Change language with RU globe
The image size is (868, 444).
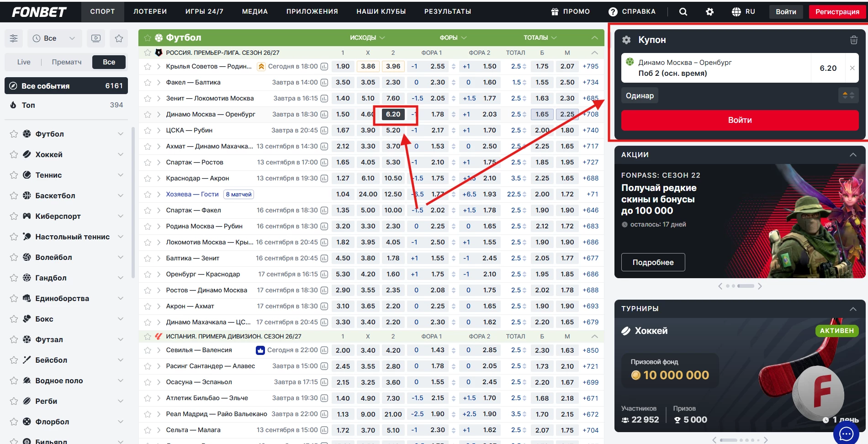[743, 11]
